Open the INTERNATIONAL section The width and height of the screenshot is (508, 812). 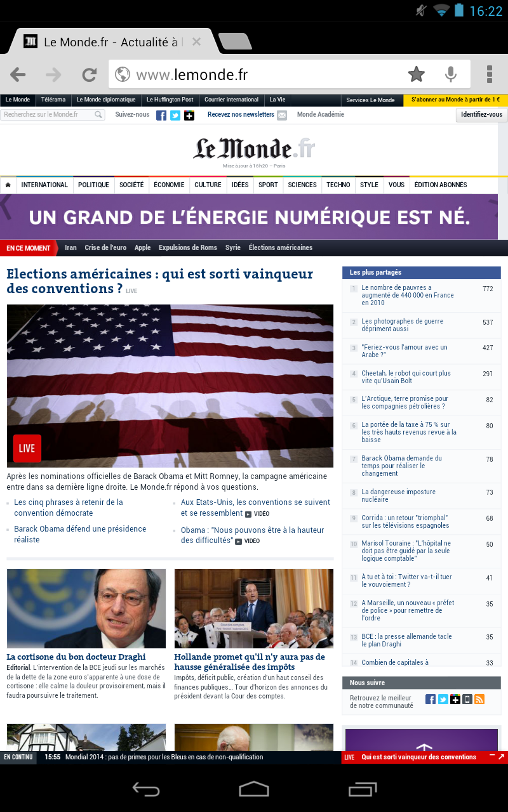[x=44, y=185]
